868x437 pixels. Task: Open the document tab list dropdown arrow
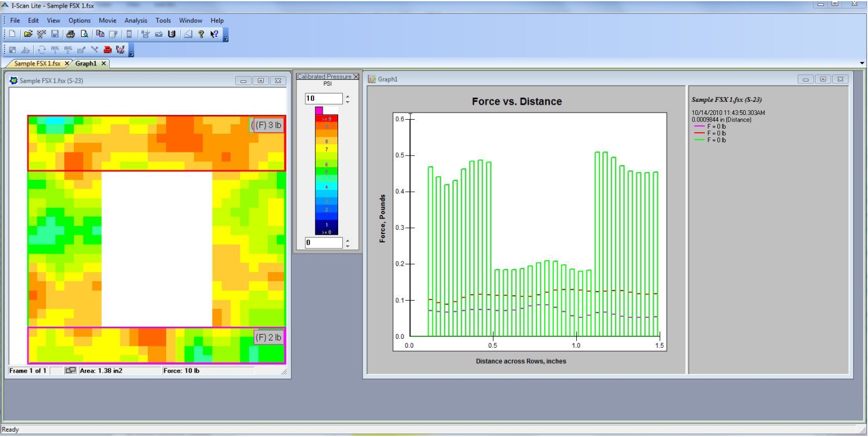[863, 63]
